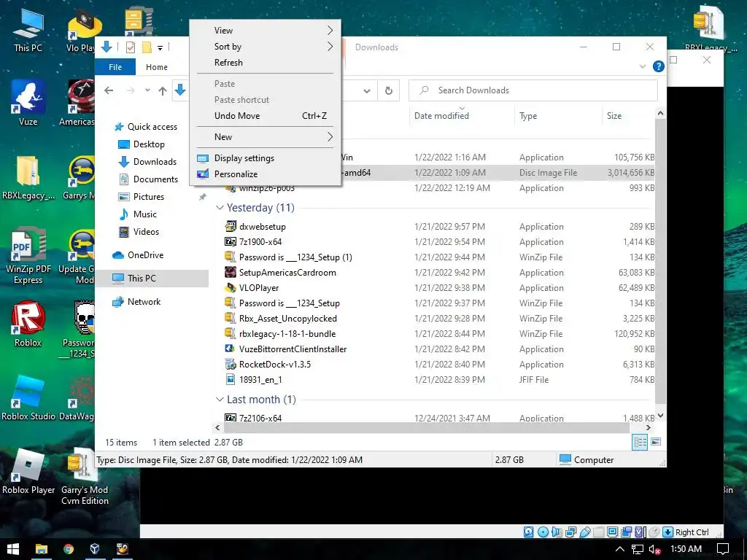Screen dimensions: 747x560
Task: Click the refresh button next to address bar
Action: (389, 90)
